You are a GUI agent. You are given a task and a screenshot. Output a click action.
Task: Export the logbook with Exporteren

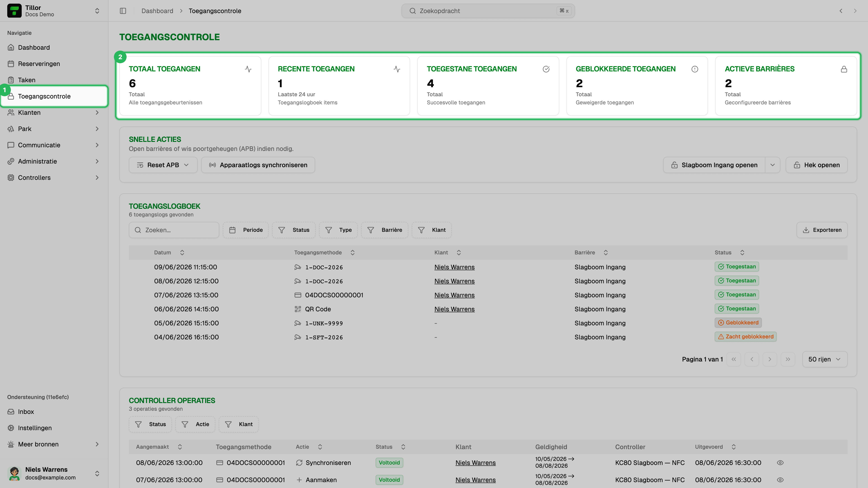(822, 230)
